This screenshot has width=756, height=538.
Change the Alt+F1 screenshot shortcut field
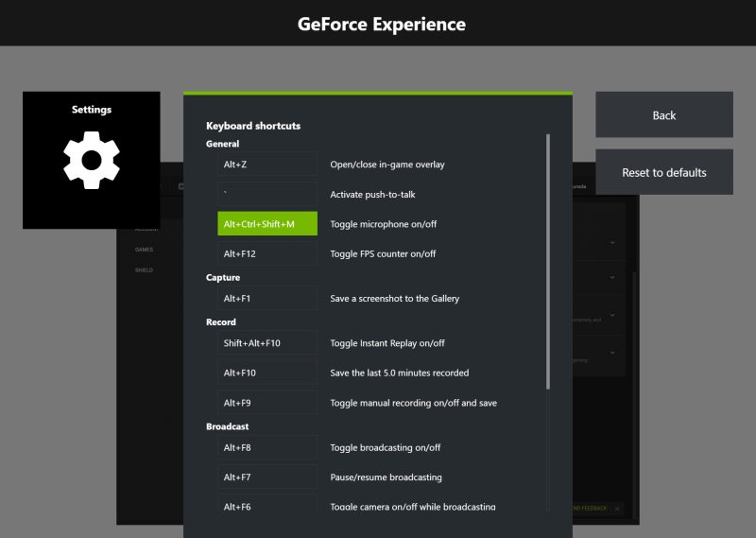267,299
